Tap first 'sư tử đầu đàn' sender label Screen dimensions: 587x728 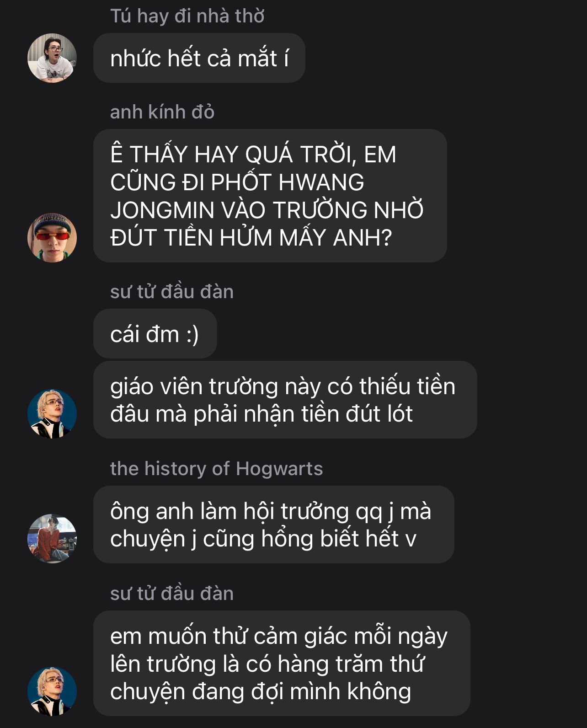[172, 292]
